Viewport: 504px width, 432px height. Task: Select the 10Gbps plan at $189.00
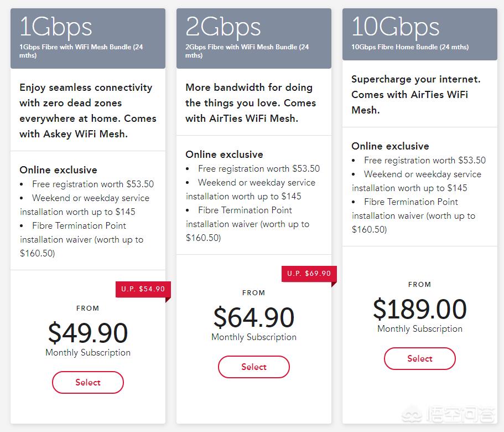click(x=420, y=358)
